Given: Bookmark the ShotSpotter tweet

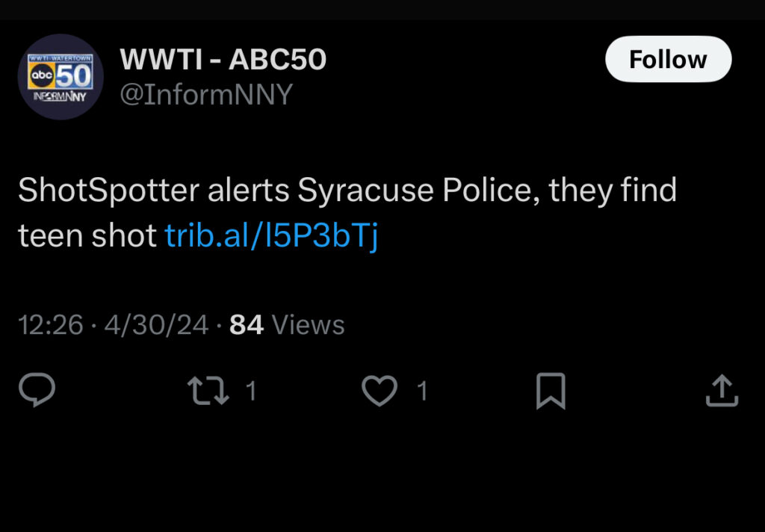Looking at the screenshot, I should [x=551, y=391].
